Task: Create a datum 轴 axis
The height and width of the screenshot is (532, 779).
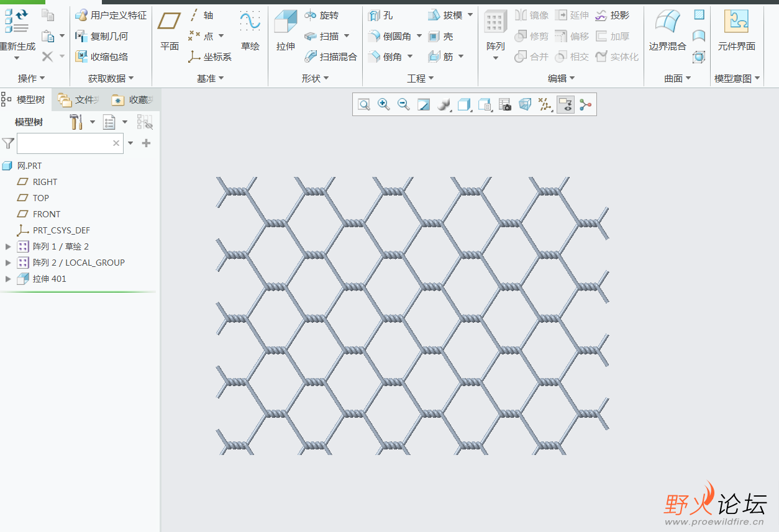Action: (201, 16)
